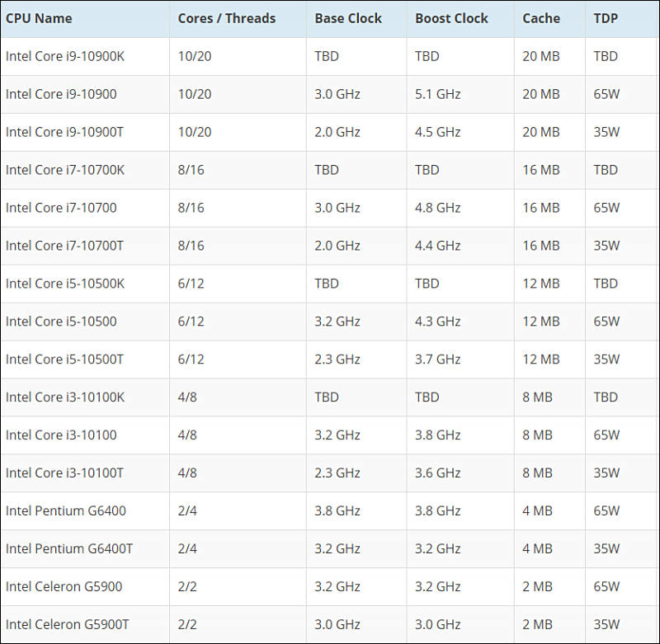
Task: Click cores/threads of Celeron G5900T row
Action: coord(187,624)
